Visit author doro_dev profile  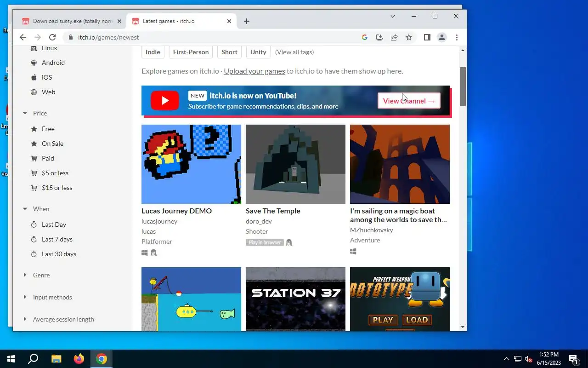point(259,221)
